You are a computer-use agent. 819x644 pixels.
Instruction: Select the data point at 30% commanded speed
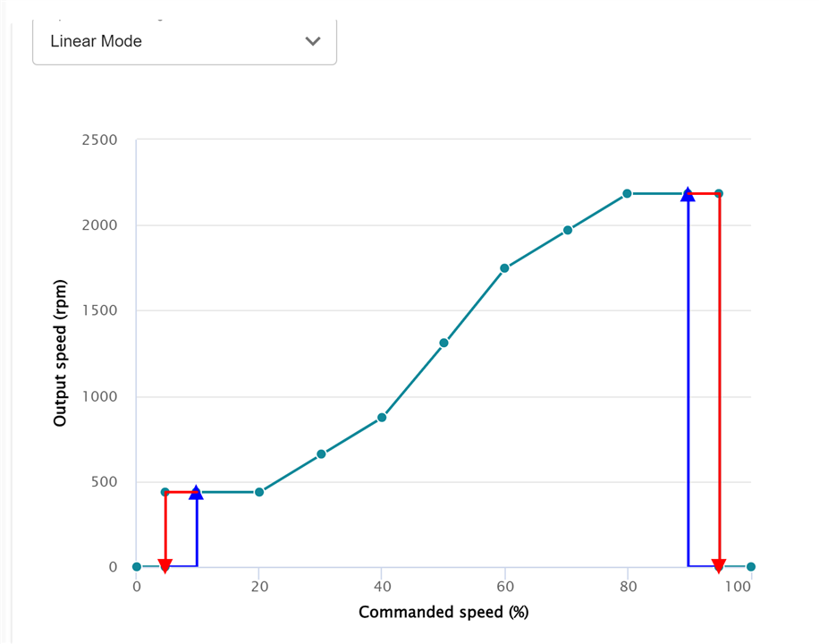point(321,454)
